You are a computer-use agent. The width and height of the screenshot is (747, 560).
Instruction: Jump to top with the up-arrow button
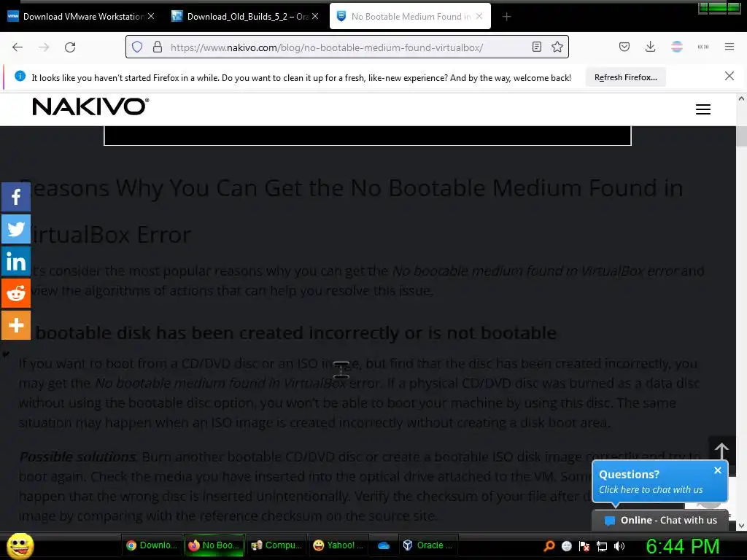[x=721, y=450]
